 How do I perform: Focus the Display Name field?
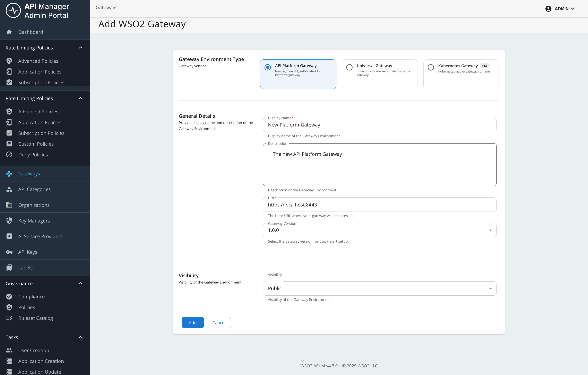tap(380, 125)
